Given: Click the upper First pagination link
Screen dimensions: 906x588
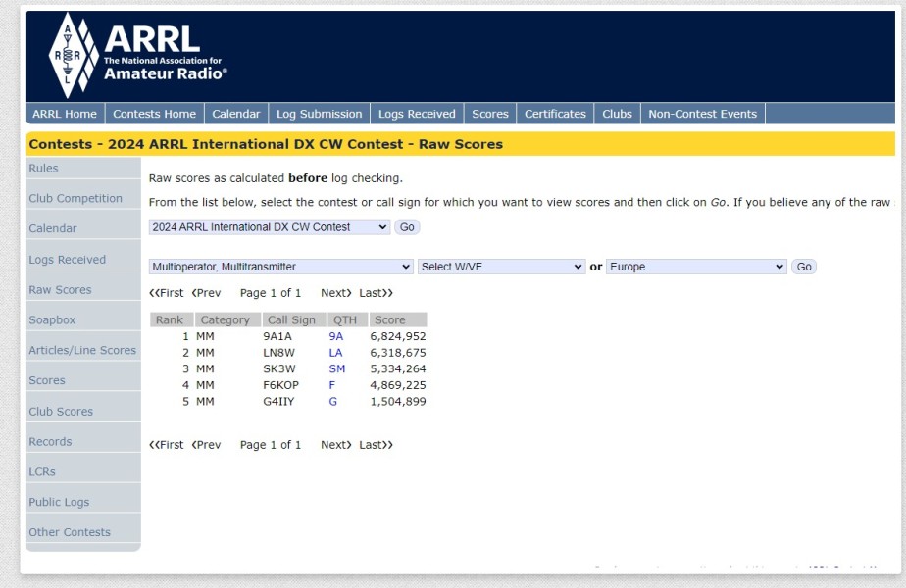Looking at the screenshot, I should pyautogui.click(x=167, y=293).
